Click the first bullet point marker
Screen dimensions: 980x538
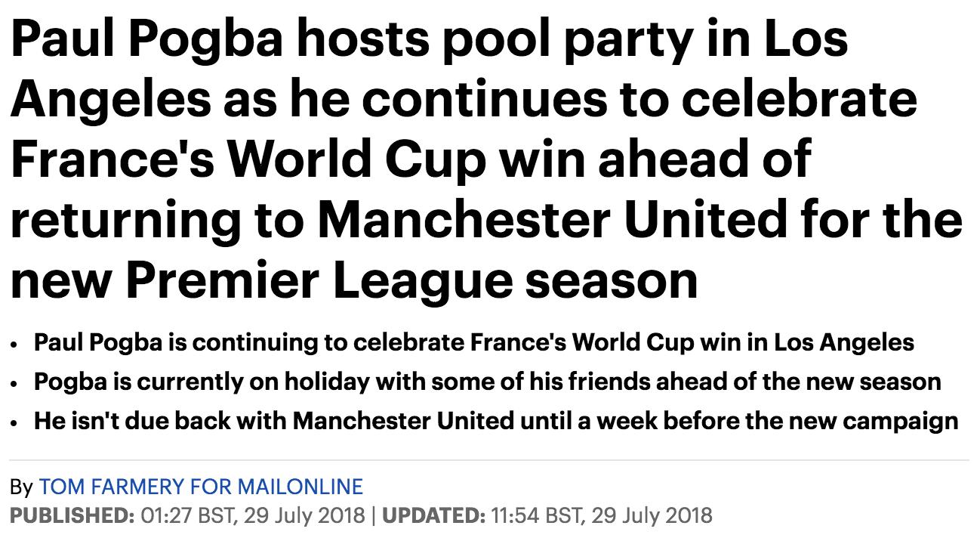(x=15, y=345)
